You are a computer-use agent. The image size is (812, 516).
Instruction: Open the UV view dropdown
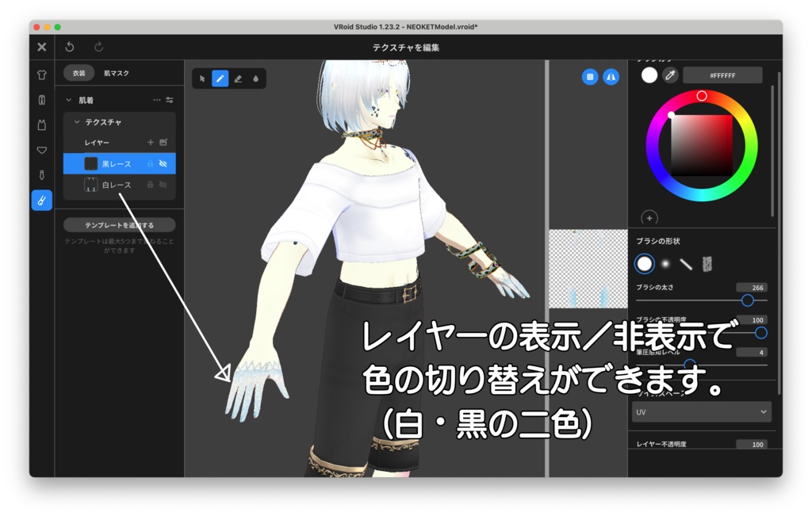[701, 412]
